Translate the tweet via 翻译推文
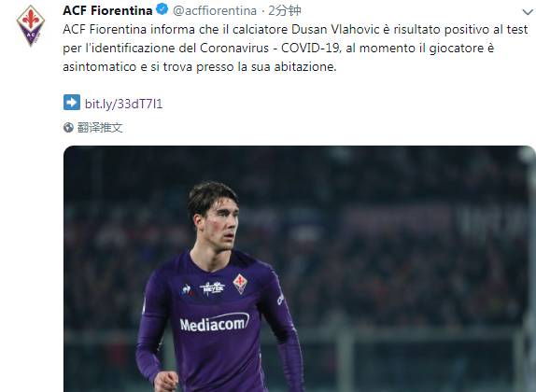Screen dimensions: 536x392 pos(100,128)
